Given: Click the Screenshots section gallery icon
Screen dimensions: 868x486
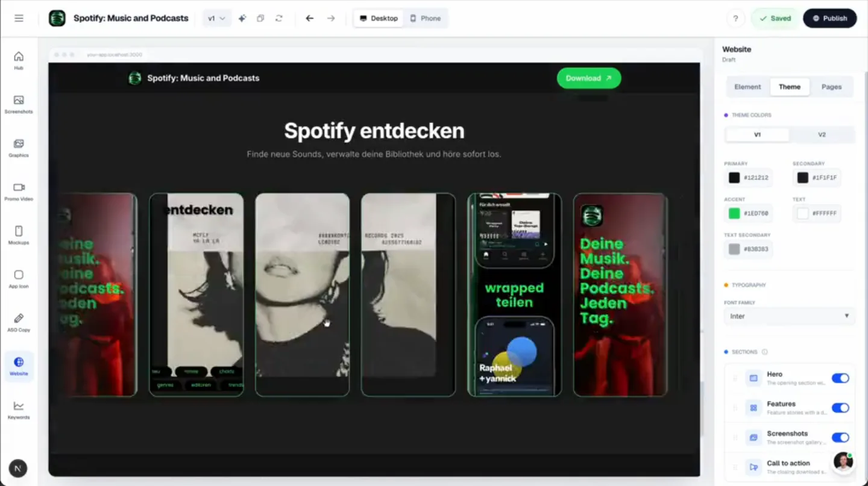Looking at the screenshot, I should coord(753,437).
